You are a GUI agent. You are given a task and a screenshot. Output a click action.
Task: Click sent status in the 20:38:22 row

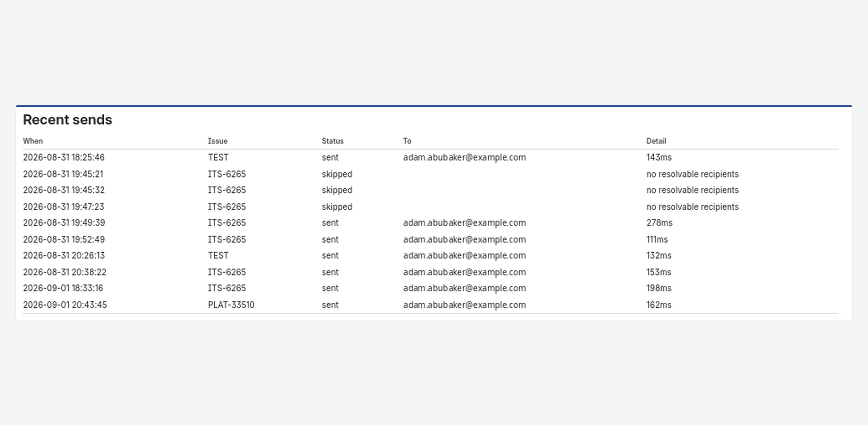pos(330,272)
